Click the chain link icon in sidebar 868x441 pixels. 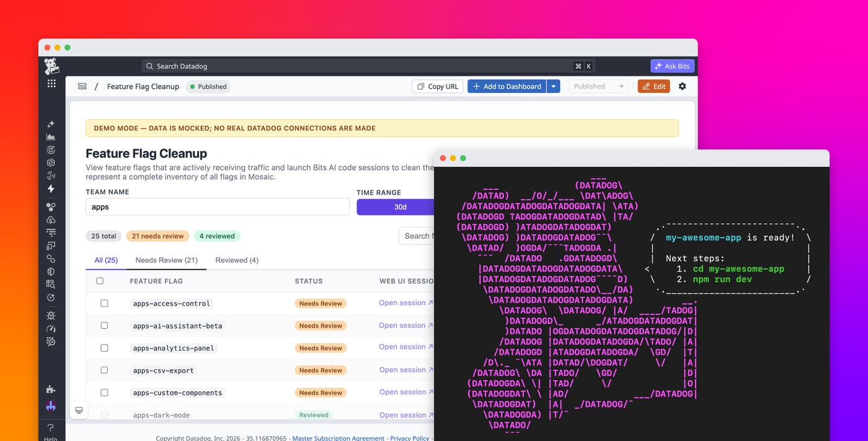51,259
